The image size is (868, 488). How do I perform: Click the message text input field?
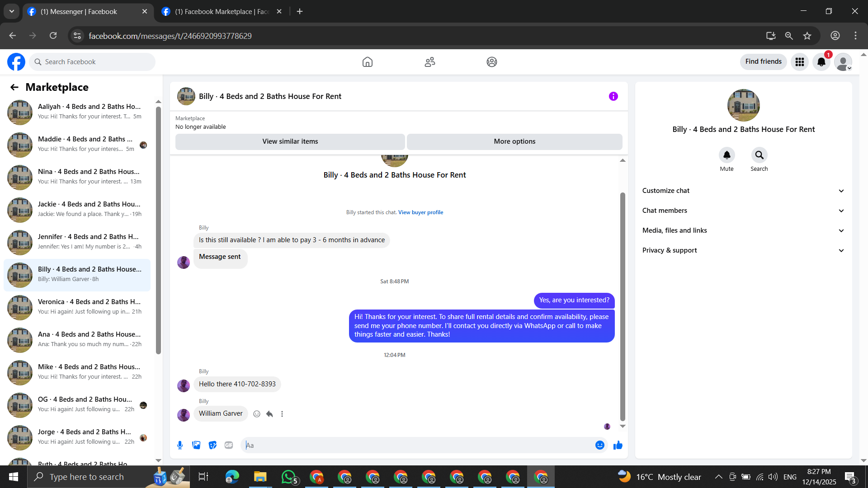pos(416,445)
